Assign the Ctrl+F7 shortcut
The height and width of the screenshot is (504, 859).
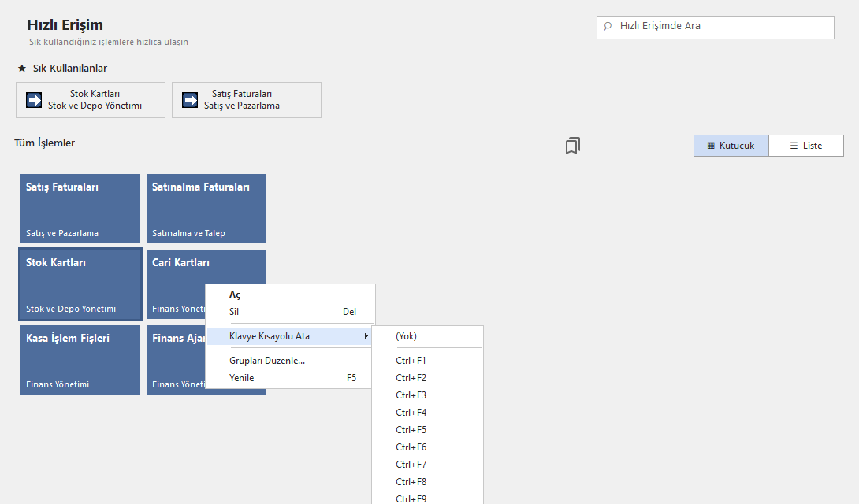pos(427,465)
